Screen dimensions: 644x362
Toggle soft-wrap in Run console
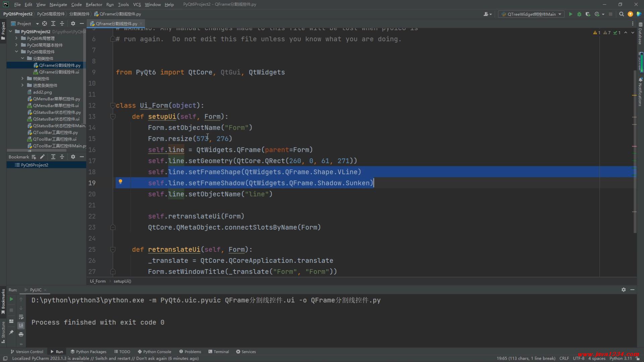[x=21, y=317]
